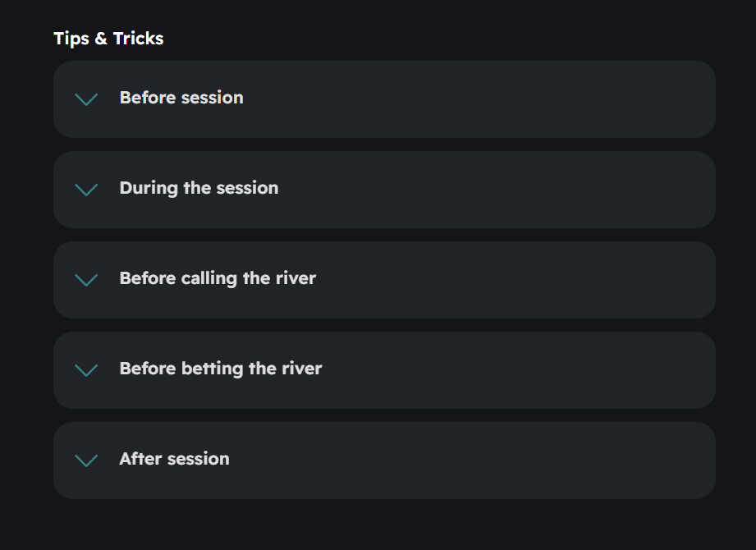The height and width of the screenshot is (550, 756).
Task: Expand the Before calling the river accordion
Action: tap(384, 280)
